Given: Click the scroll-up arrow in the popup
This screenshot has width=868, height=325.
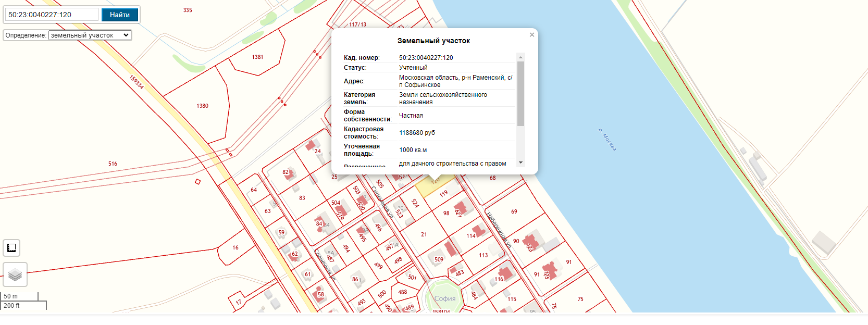Looking at the screenshot, I should [520, 57].
